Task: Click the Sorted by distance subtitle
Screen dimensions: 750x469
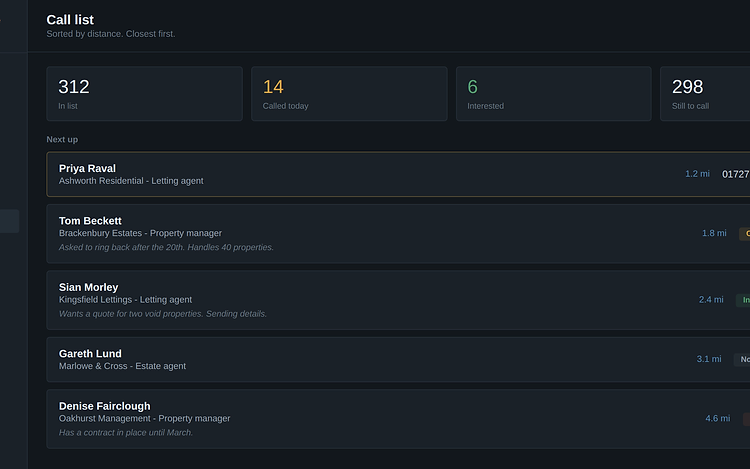Action: (x=110, y=34)
